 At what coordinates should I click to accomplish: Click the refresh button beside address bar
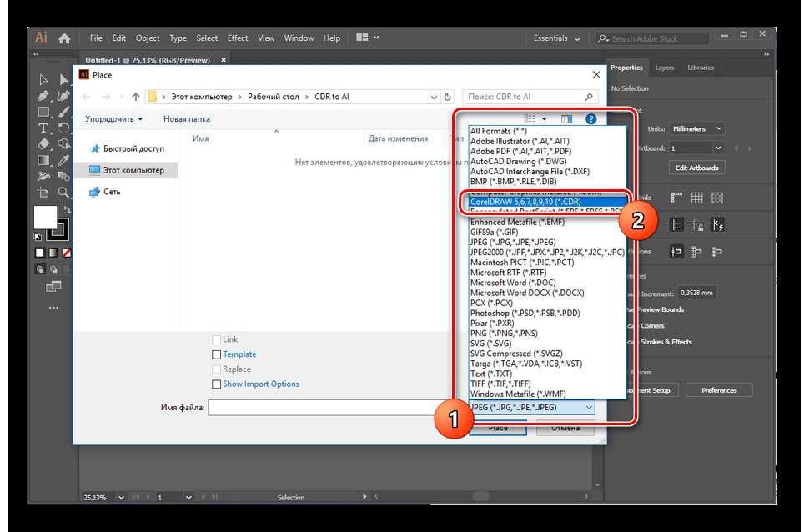(x=448, y=97)
